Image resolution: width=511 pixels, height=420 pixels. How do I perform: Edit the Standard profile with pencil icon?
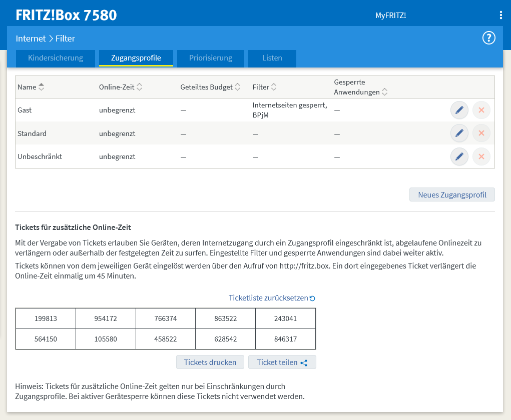pyautogui.click(x=459, y=133)
